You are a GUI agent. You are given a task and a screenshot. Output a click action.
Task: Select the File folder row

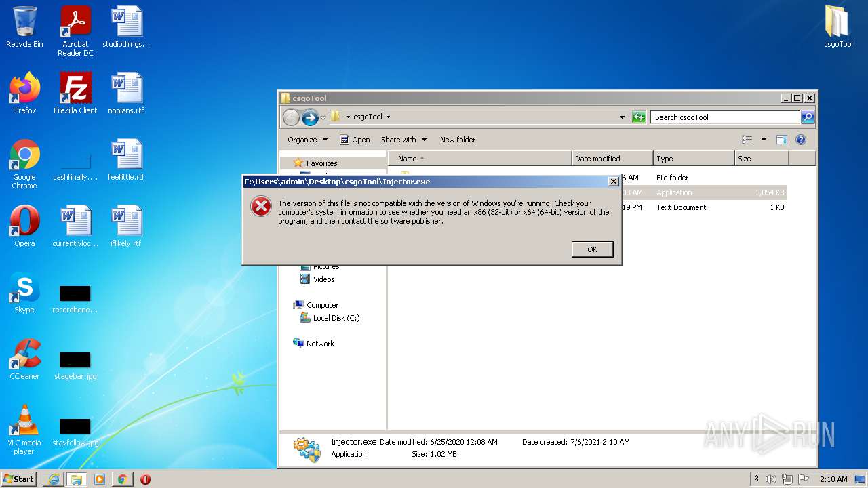pos(587,178)
